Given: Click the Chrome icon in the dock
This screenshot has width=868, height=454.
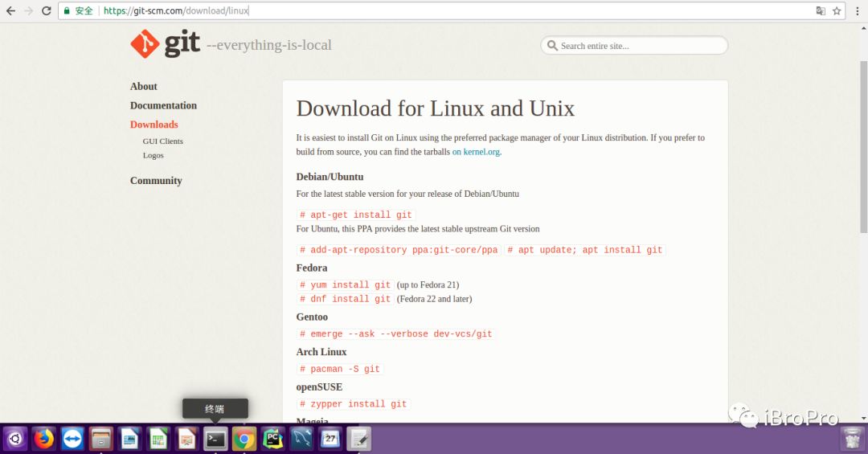Looking at the screenshot, I should click(244, 440).
